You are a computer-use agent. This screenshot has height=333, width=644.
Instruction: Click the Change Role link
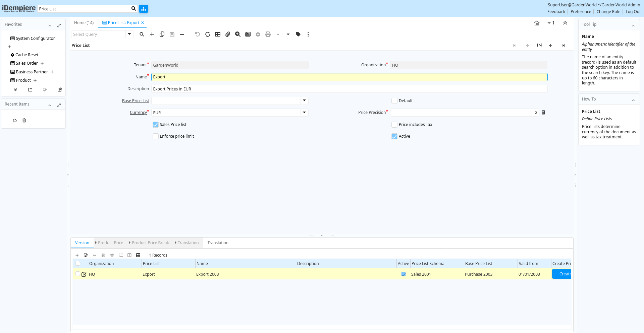tap(608, 12)
